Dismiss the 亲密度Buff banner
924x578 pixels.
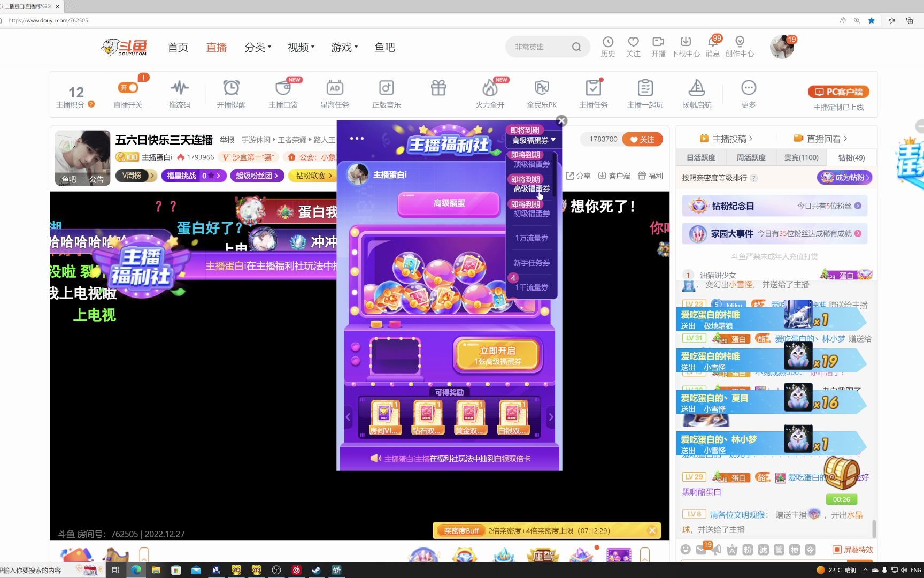pos(652,530)
